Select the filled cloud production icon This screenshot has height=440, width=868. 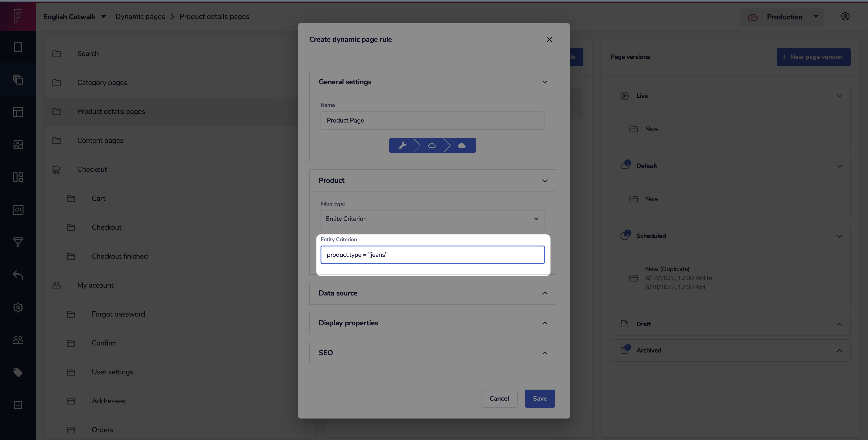click(462, 145)
